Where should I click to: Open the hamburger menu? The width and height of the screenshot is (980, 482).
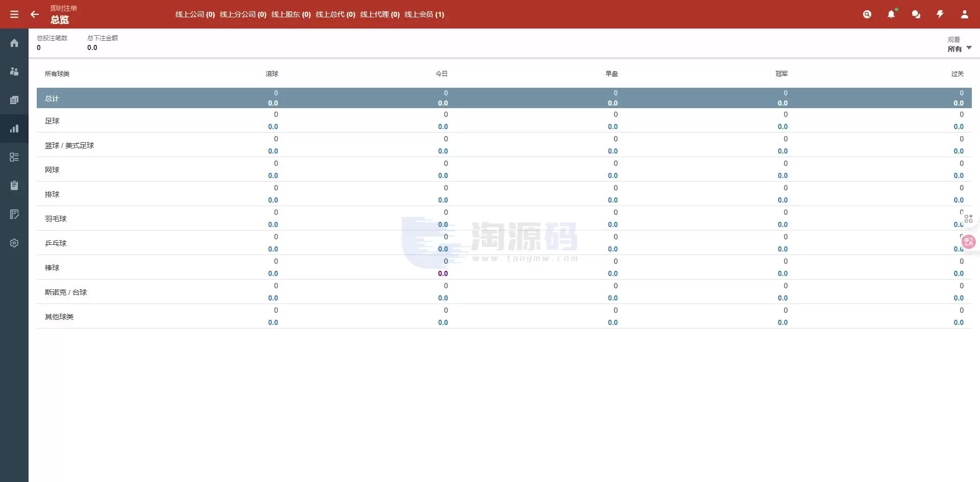click(x=14, y=14)
